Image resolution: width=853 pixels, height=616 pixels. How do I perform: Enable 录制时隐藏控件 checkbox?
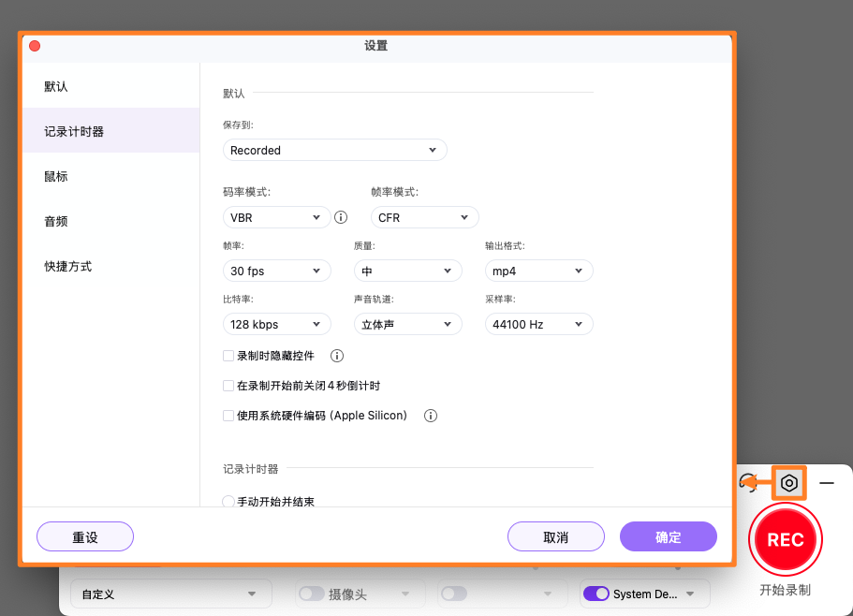coord(228,356)
